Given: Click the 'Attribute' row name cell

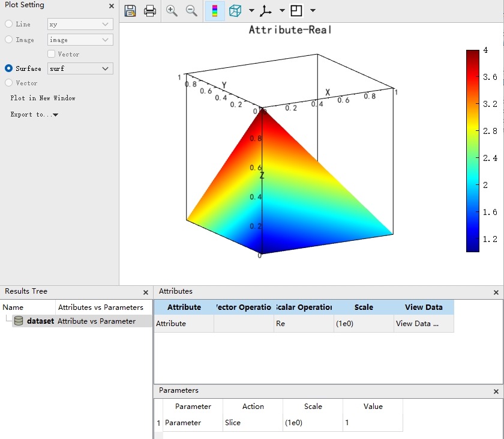Looking at the screenshot, I should point(184,324).
